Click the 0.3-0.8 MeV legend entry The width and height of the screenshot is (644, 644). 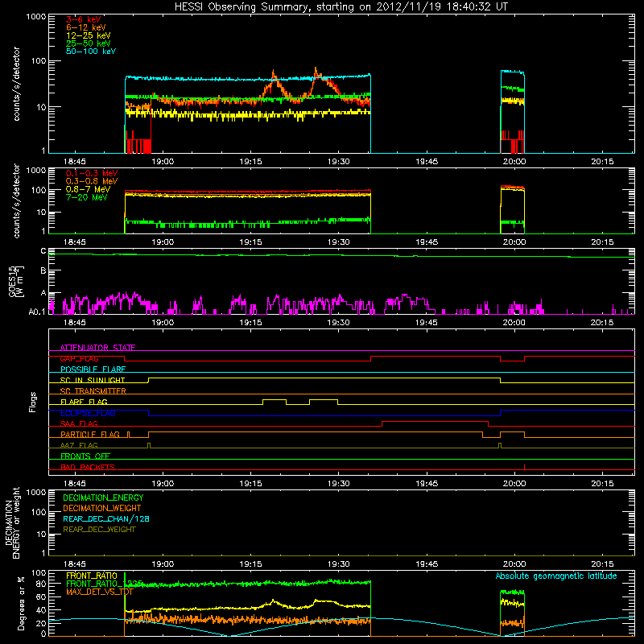[92, 181]
